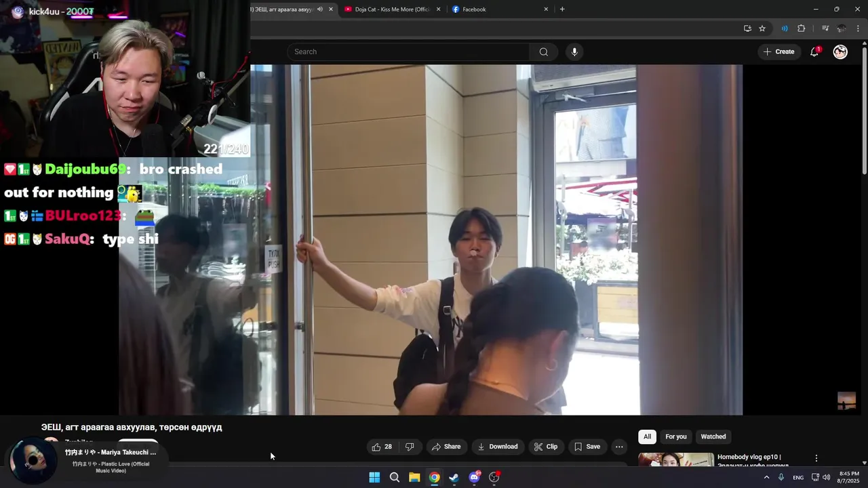Open Chrome media controls icon
This screenshot has height=488, width=868.
pos(825,28)
